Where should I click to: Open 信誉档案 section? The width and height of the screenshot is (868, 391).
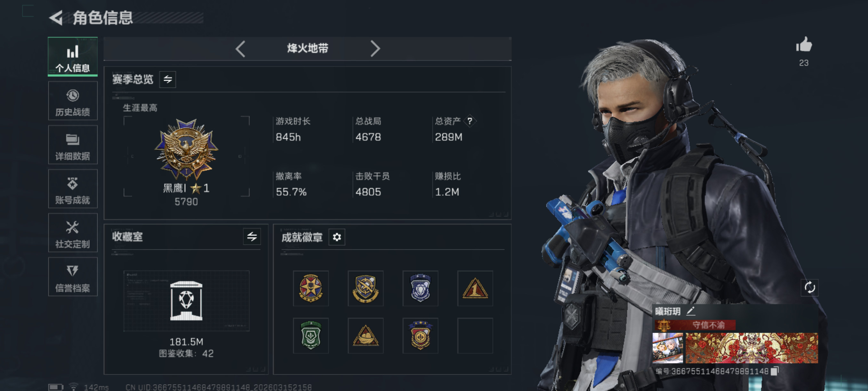point(73,277)
